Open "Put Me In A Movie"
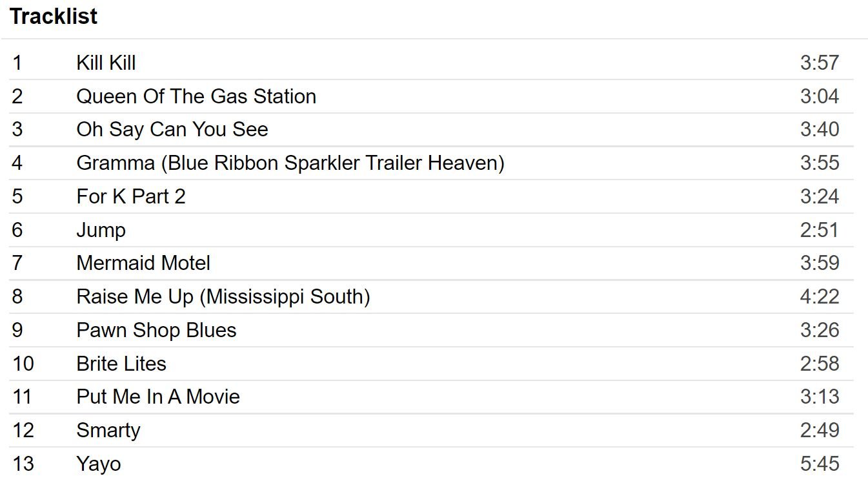The image size is (868, 485). [158, 397]
